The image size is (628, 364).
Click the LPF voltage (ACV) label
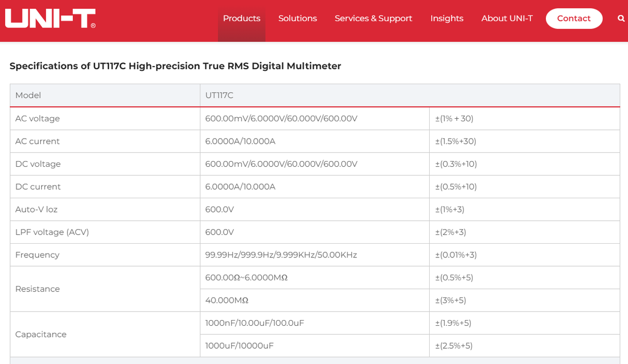pos(52,232)
